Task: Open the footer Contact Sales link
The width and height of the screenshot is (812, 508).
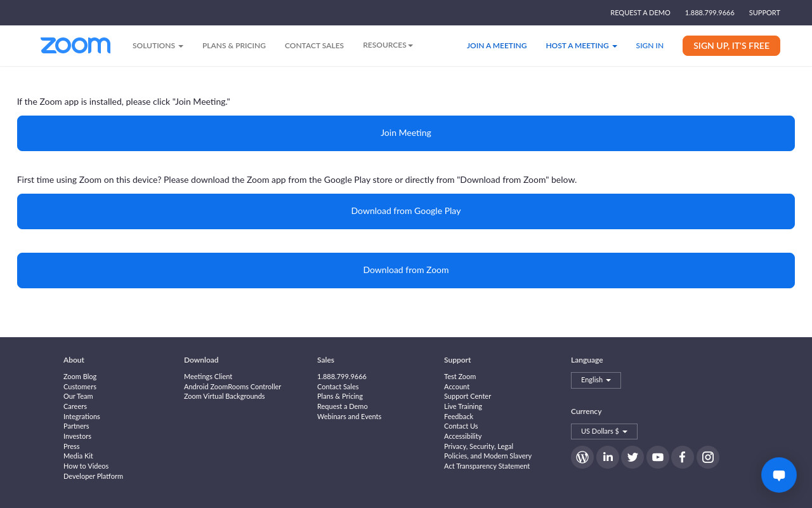Action: pos(338,387)
